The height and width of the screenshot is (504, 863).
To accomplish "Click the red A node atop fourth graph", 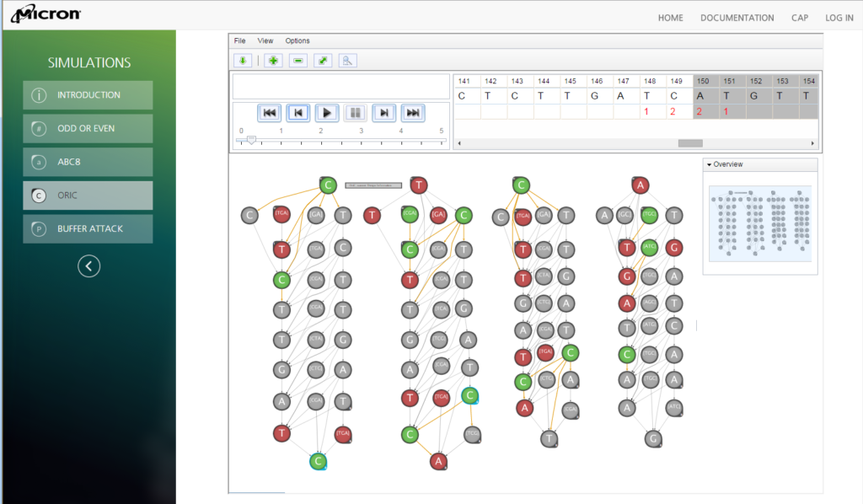I will 641,185.
